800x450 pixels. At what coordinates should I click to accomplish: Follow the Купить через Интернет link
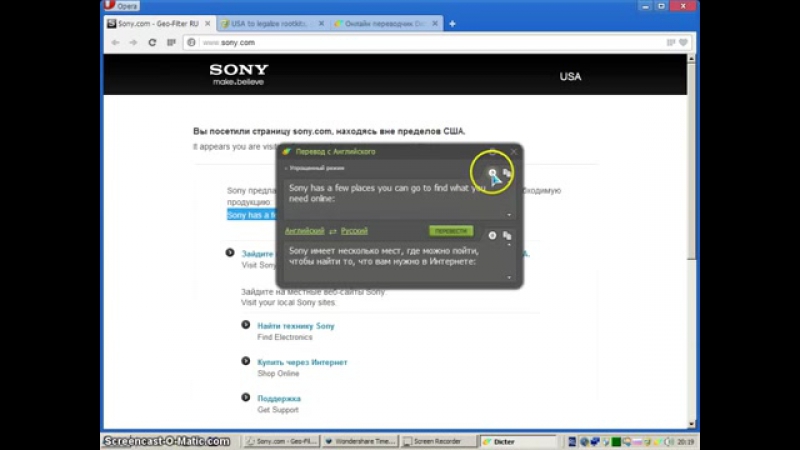[x=301, y=362]
